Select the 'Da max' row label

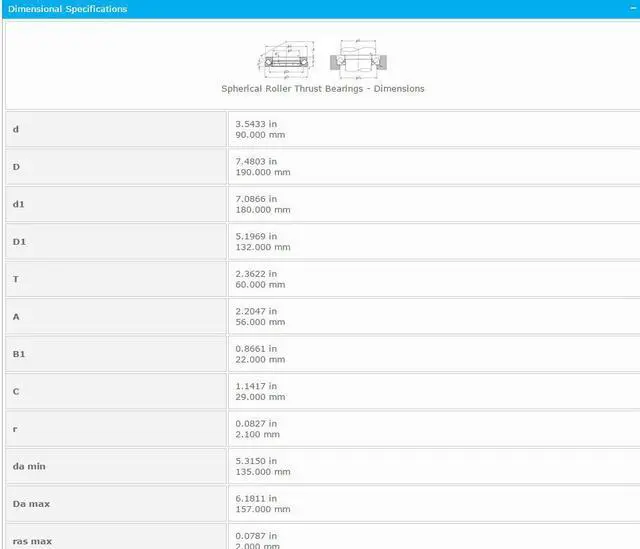coord(31,504)
